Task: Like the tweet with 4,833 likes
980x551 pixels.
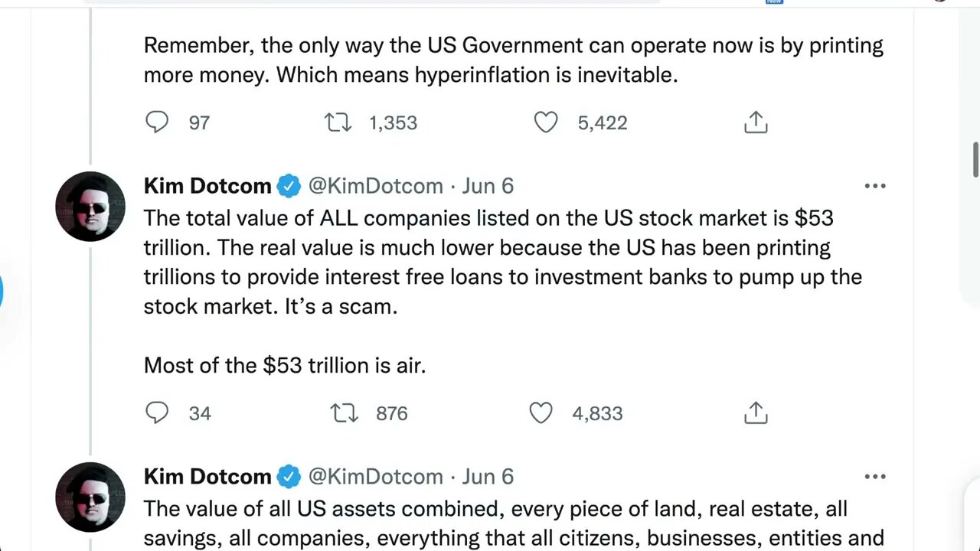Action: pyautogui.click(x=541, y=413)
